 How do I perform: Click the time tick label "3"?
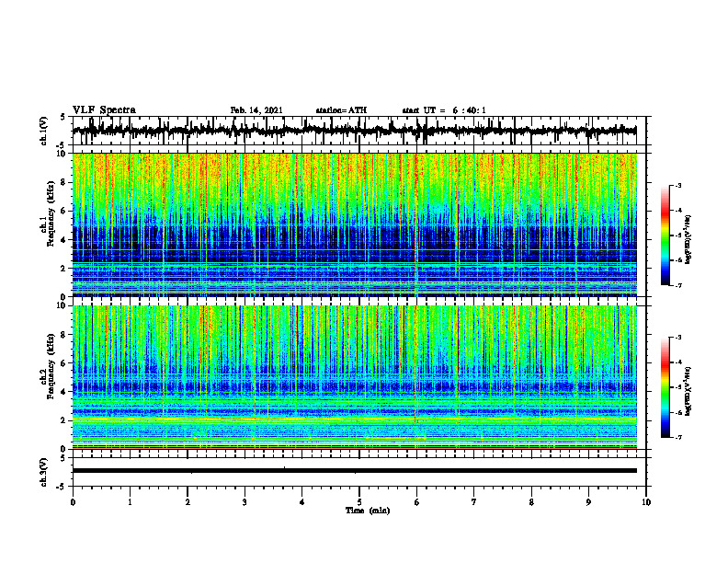pyautogui.click(x=245, y=502)
